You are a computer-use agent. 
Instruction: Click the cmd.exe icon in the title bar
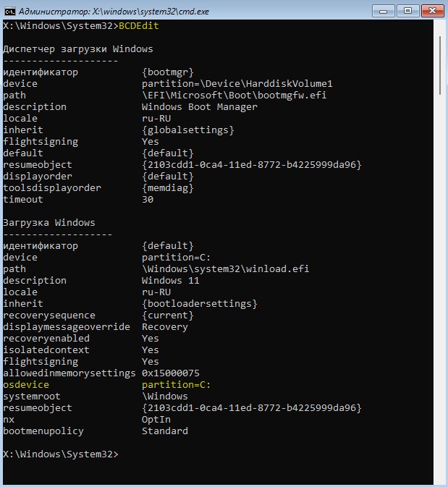click(9, 12)
